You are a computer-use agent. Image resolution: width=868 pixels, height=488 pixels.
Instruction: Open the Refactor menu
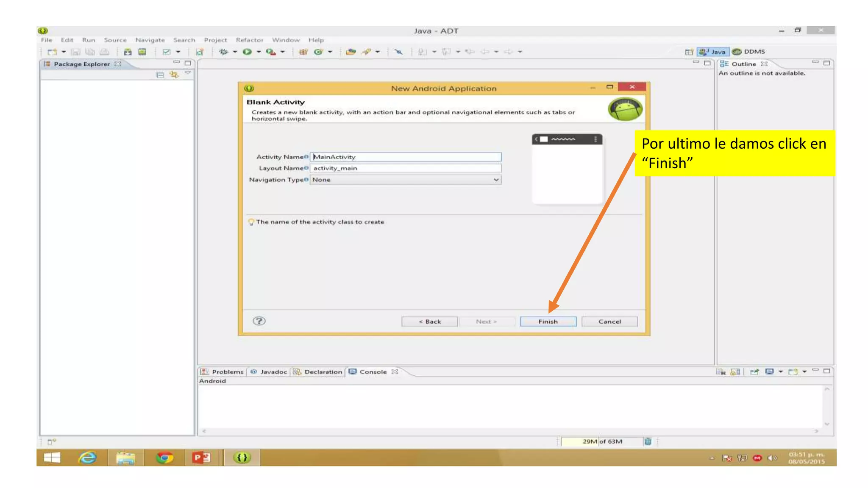(x=249, y=40)
